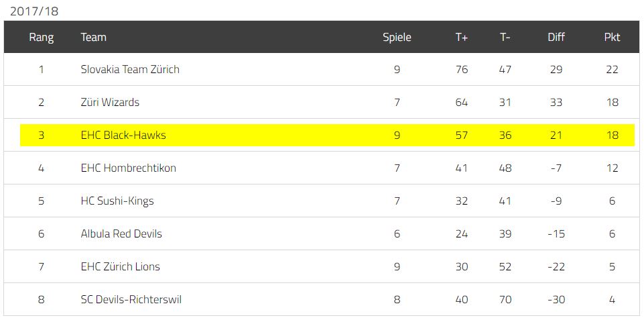Select SC Devils-Richterswil team name
The height and width of the screenshot is (320, 644).
(131, 299)
